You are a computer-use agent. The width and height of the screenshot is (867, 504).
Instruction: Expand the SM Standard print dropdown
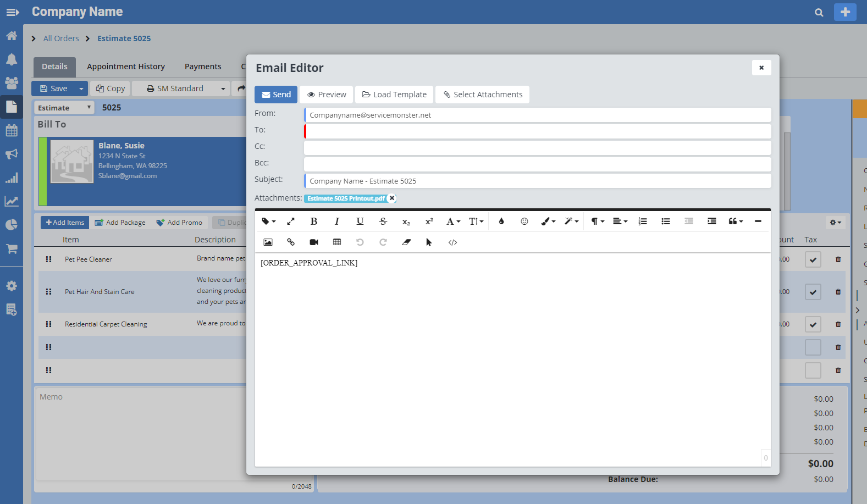point(223,88)
